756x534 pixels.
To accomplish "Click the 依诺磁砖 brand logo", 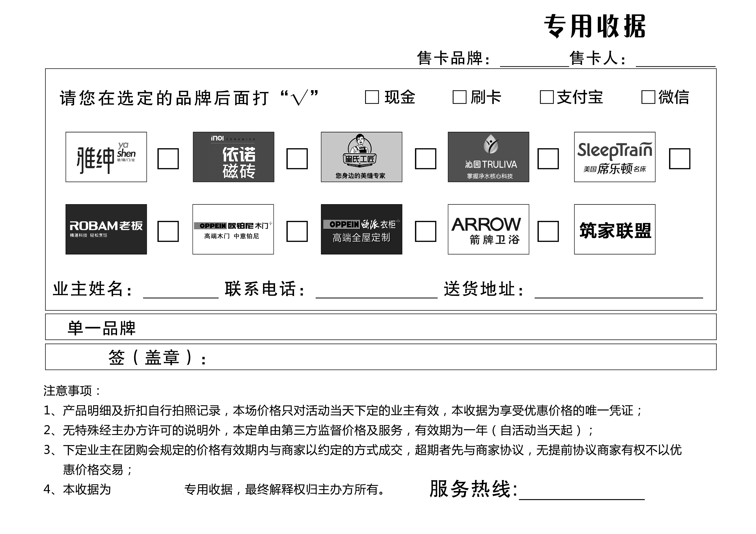I will (233, 157).
